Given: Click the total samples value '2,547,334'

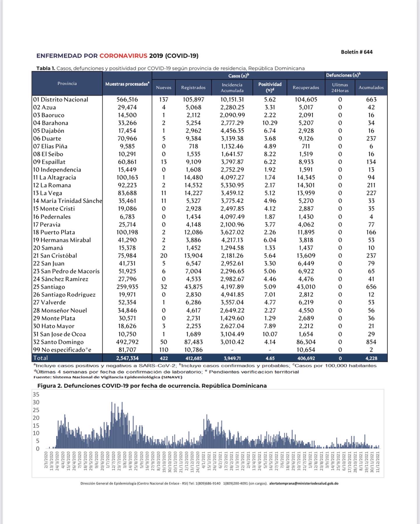Looking at the screenshot, I should click(127, 358).
